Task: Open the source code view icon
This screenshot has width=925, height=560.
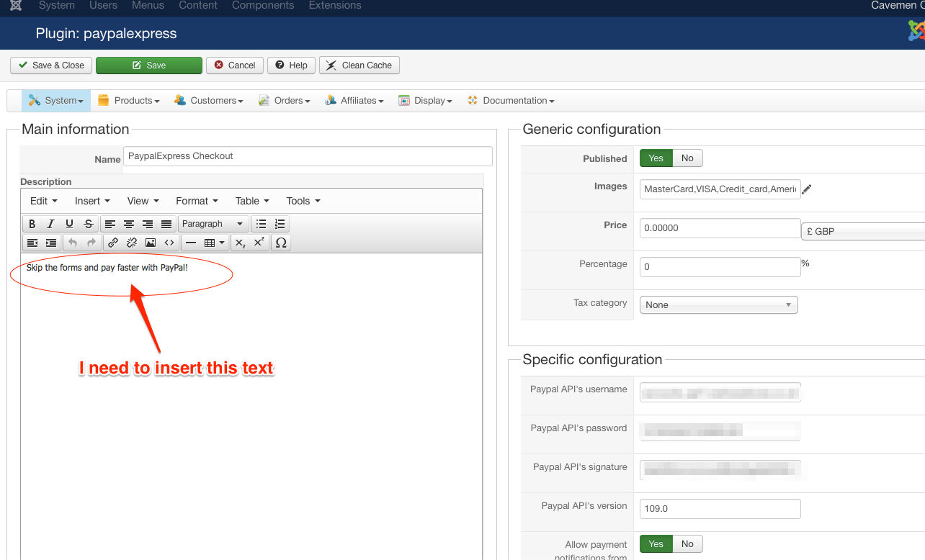Action: pos(169,243)
